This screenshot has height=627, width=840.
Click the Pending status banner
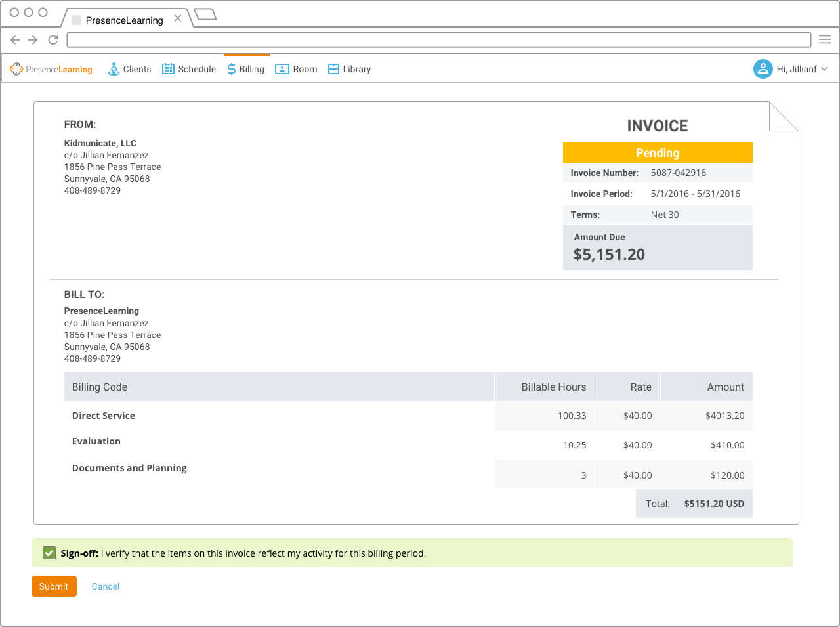(658, 152)
